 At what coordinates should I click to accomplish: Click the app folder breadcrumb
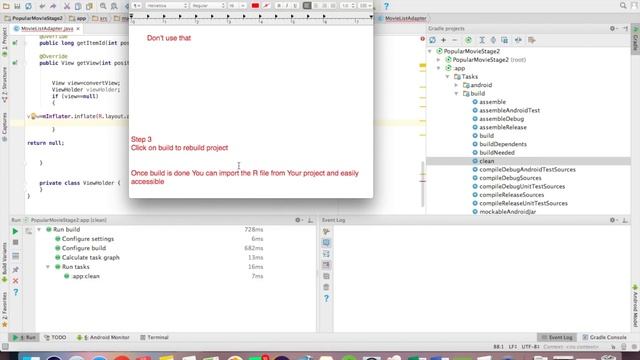tap(78, 18)
